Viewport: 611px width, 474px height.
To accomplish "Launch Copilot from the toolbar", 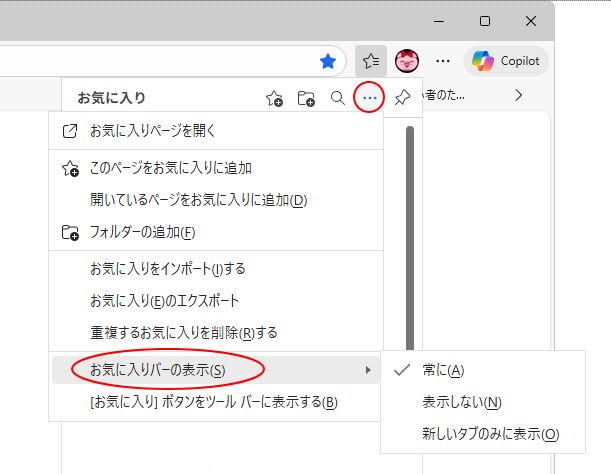I will coord(506,61).
